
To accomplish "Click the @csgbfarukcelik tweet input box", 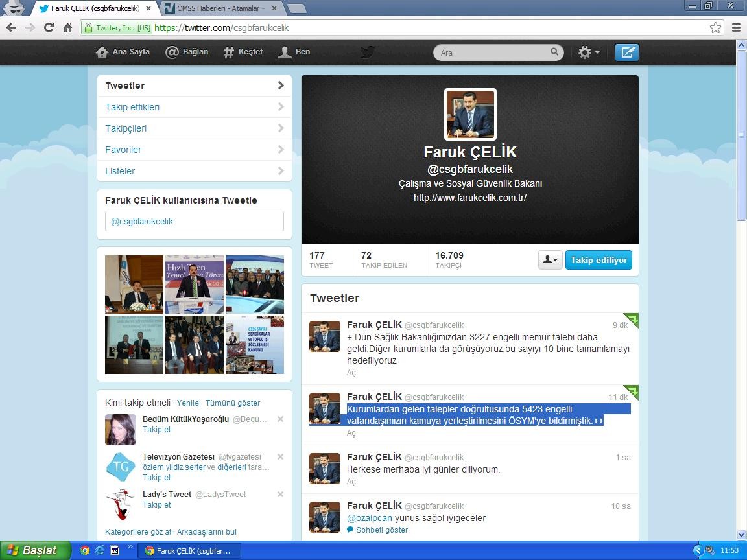I will click(195, 222).
